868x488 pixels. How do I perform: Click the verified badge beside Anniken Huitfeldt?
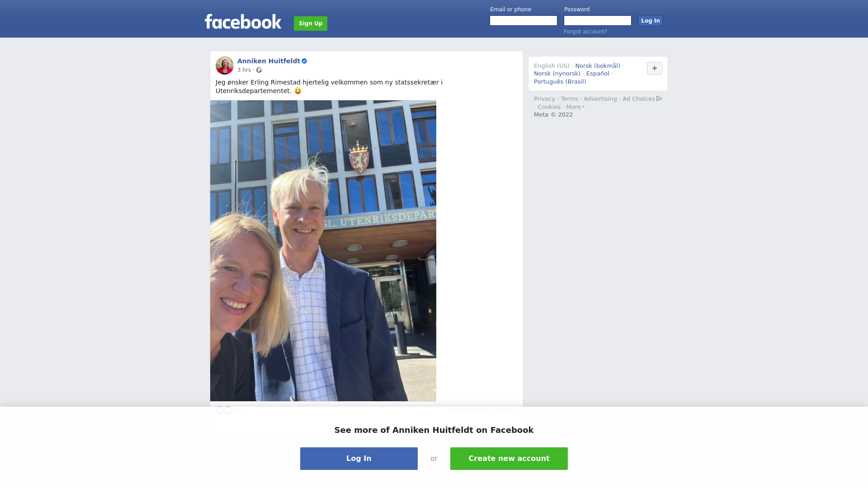(304, 61)
